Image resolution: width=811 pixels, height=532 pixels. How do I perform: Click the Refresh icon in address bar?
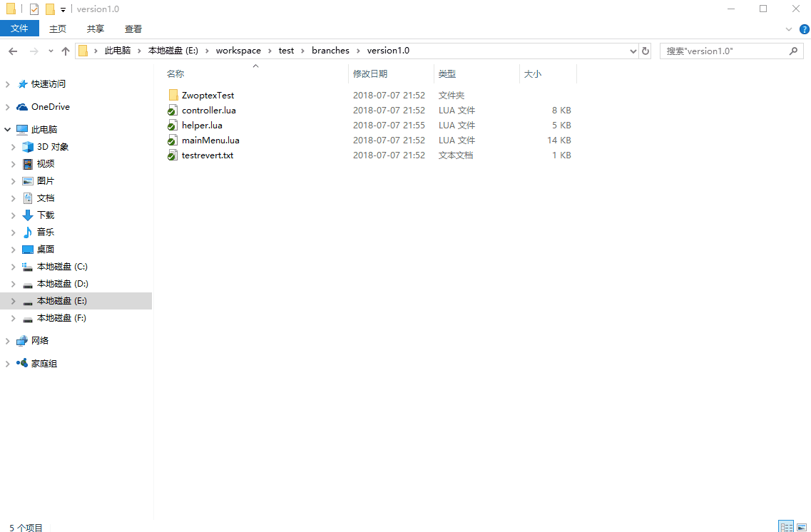[645, 51]
